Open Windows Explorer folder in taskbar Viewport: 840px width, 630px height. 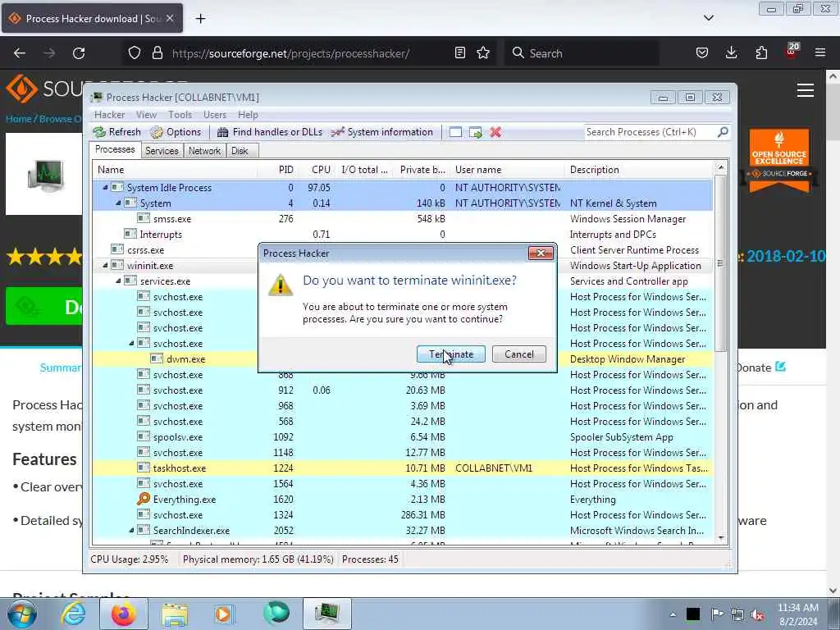[x=175, y=614]
